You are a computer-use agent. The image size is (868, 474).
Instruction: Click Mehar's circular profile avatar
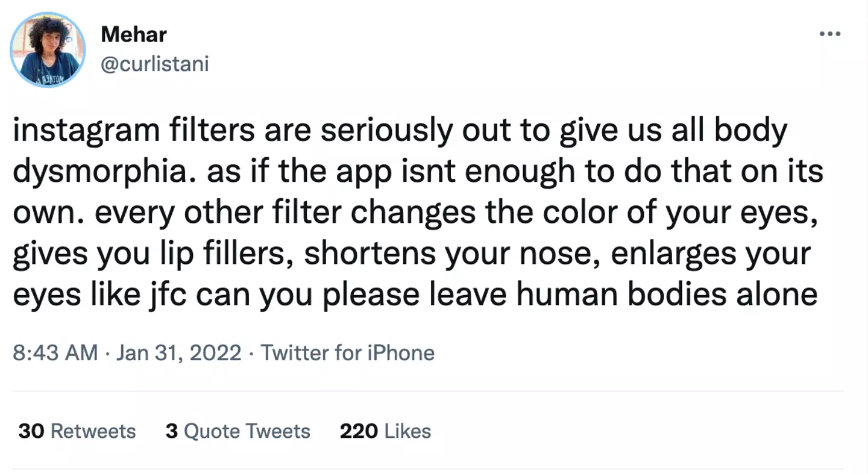48,50
